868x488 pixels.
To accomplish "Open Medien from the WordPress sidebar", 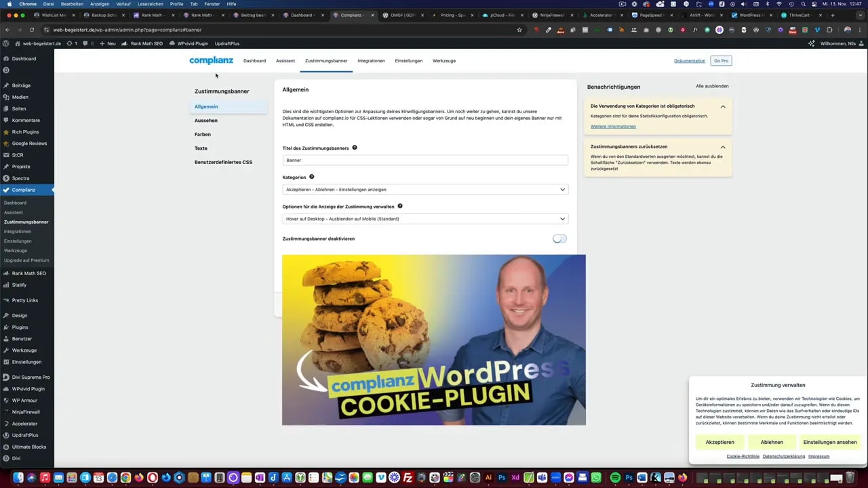I will [x=20, y=97].
